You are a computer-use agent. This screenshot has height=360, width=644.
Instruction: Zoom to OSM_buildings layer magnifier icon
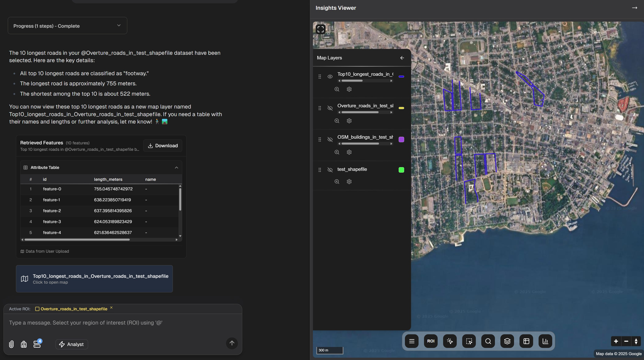(x=337, y=152)
